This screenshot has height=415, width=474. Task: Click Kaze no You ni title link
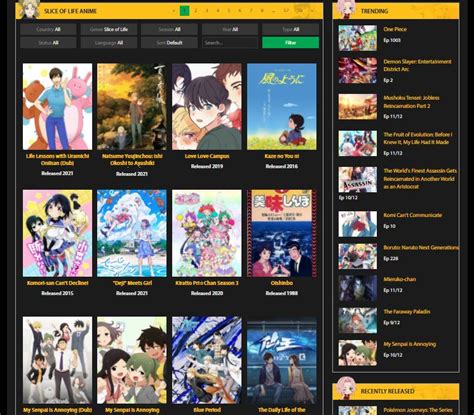pyautogui.click(x=282, y=156)
